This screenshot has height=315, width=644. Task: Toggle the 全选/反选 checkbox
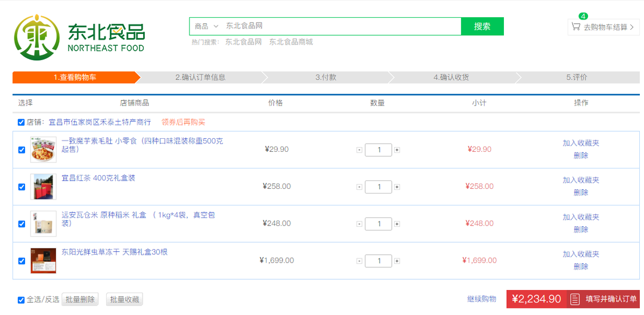pyautogui.click(x=21, y=300)
